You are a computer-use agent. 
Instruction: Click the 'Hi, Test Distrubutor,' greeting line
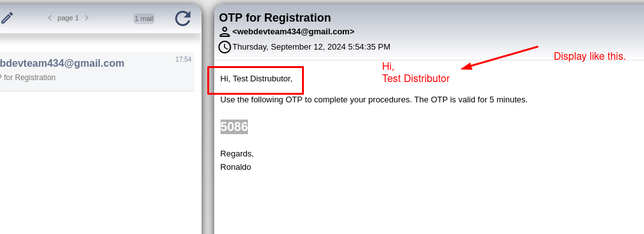tap(256, 78)
